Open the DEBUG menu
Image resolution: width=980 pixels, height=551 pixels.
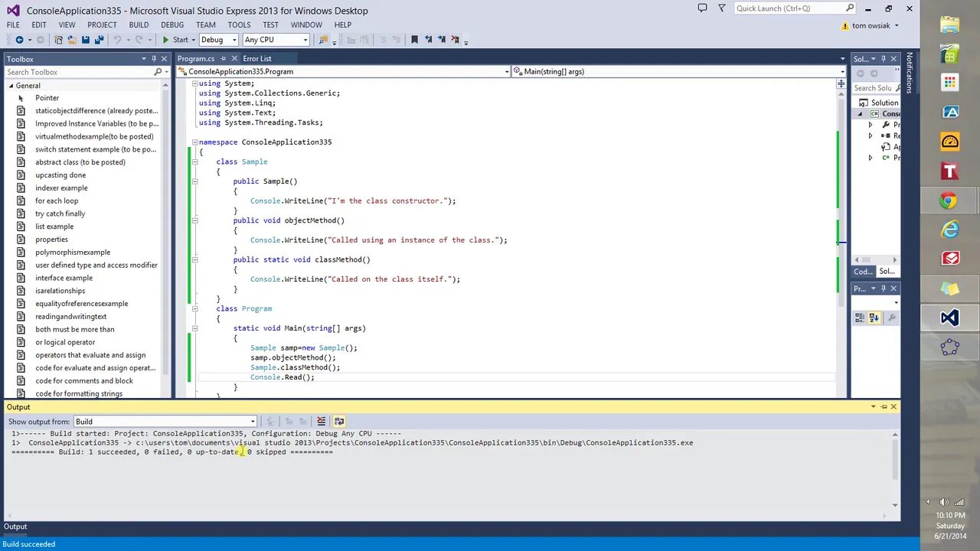coord(172,24)
